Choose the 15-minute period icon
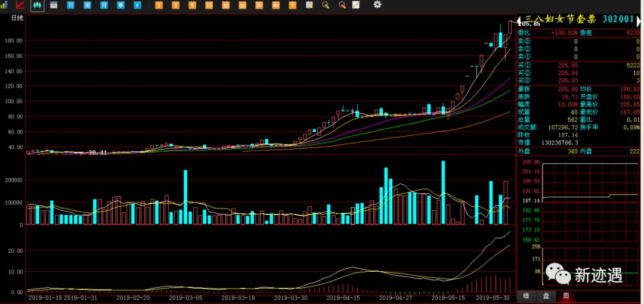 209,5
